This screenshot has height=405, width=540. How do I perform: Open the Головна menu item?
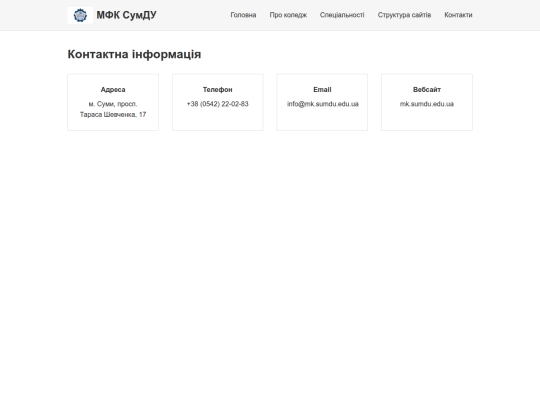click(x=243, y=15)
